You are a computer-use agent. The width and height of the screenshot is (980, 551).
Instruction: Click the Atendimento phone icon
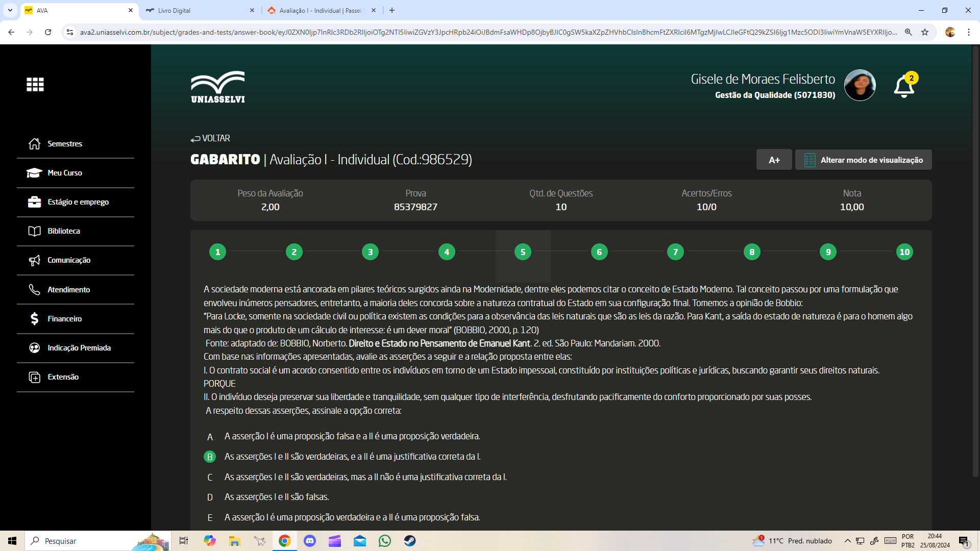[x=34, y=290]
